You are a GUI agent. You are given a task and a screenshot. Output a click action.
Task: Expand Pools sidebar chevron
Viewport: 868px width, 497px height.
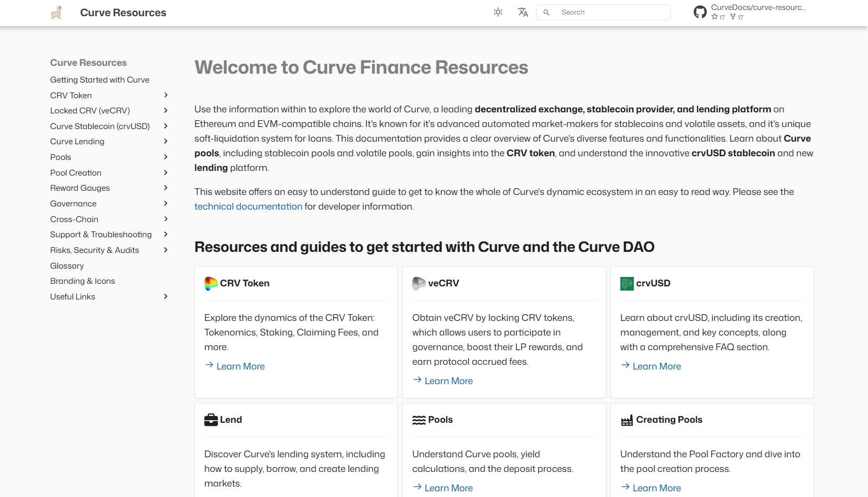[x=166, y=157]
